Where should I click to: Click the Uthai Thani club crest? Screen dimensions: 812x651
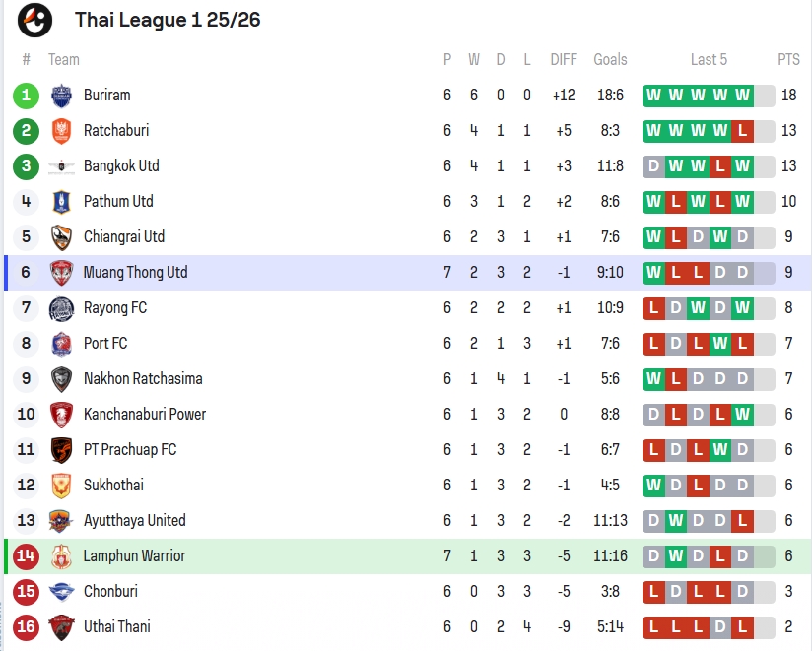(x=61, y=627)
